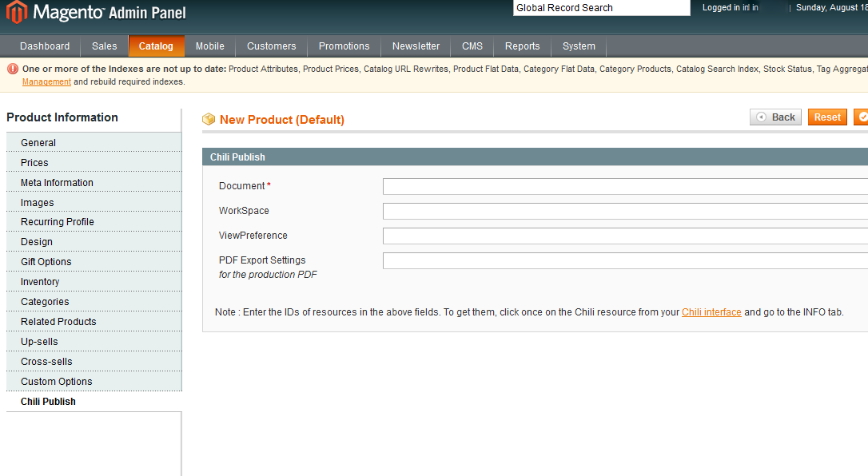Switch to the Meta Information tab
This screenshot has width=868, height=476.
tap(94, 182)
